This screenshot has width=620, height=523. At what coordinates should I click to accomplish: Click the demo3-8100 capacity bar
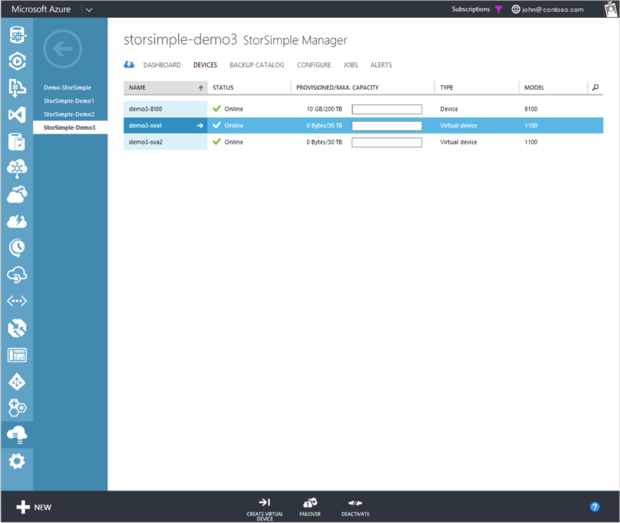click(x=387, y=109)
